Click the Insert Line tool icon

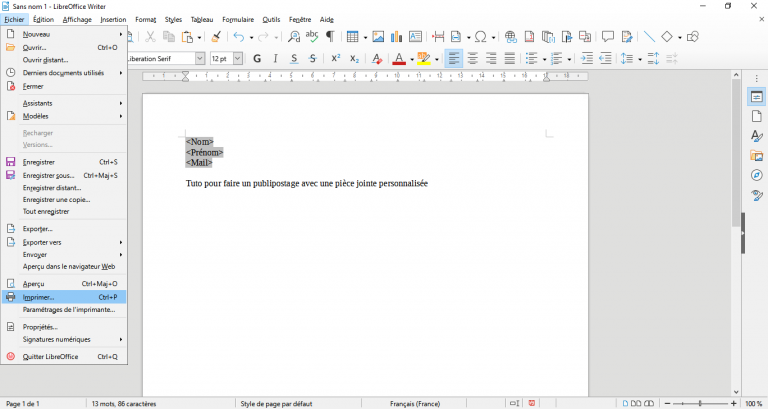point(649,37)
